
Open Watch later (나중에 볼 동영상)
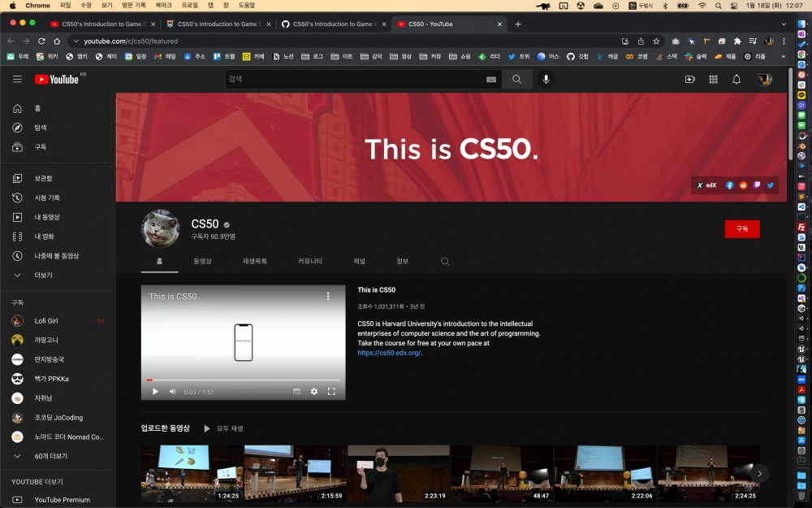click(58, 255)
